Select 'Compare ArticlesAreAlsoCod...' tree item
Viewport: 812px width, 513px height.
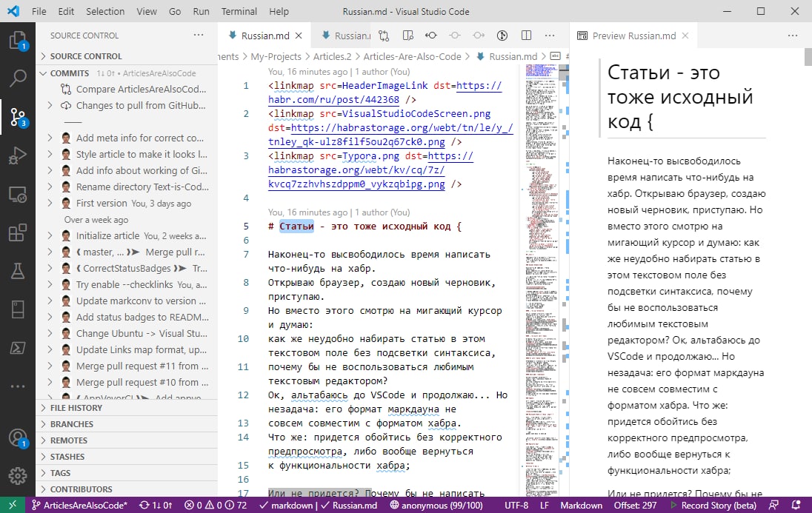coord(127,89)
